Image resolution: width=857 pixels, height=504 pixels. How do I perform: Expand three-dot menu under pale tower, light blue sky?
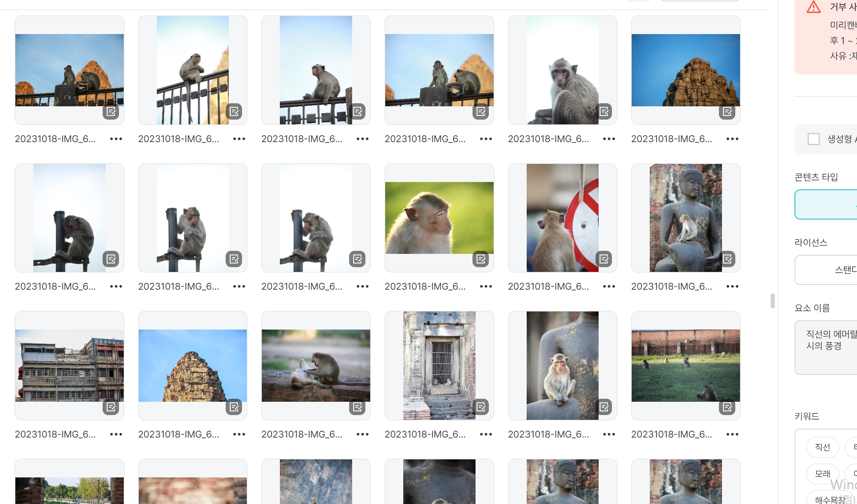pyautogui.click(x=239, y=434)
